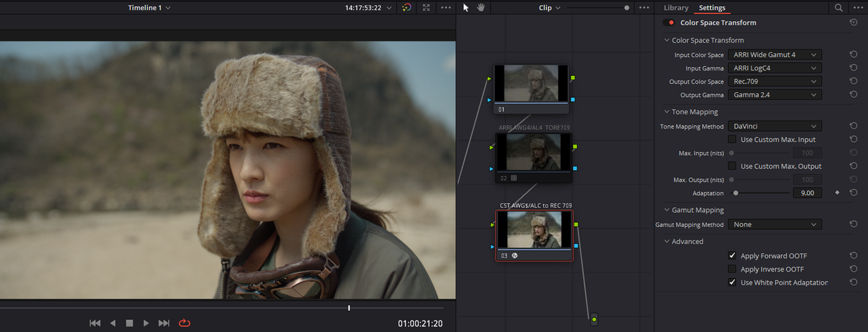The height and width of the screenshot is (332, 868).
Task: Click the node graph zoom slider
Action: click(598, 7)
